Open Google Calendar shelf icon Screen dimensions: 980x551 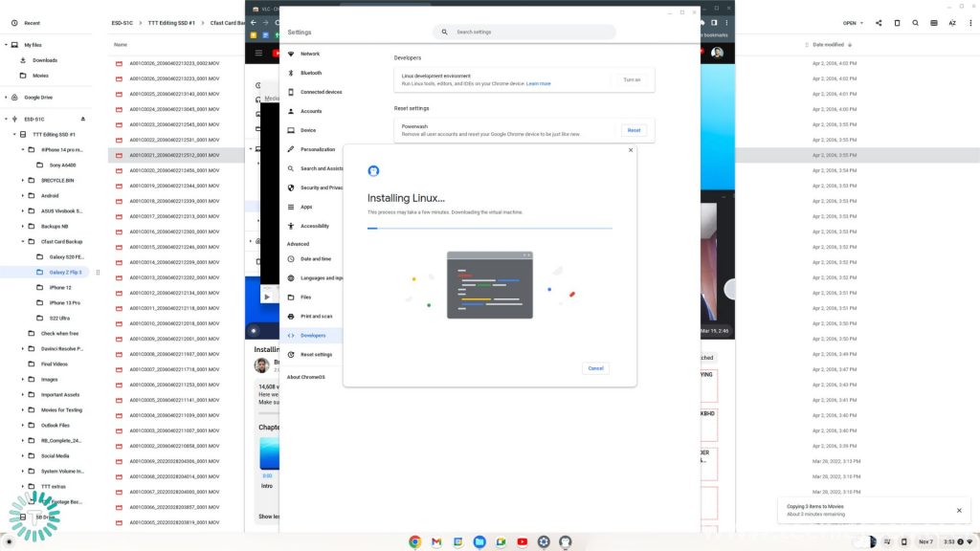457,541
